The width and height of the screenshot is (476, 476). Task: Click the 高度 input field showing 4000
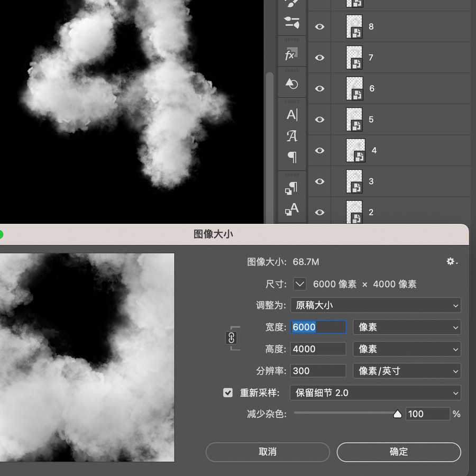[x=318, y=349]
